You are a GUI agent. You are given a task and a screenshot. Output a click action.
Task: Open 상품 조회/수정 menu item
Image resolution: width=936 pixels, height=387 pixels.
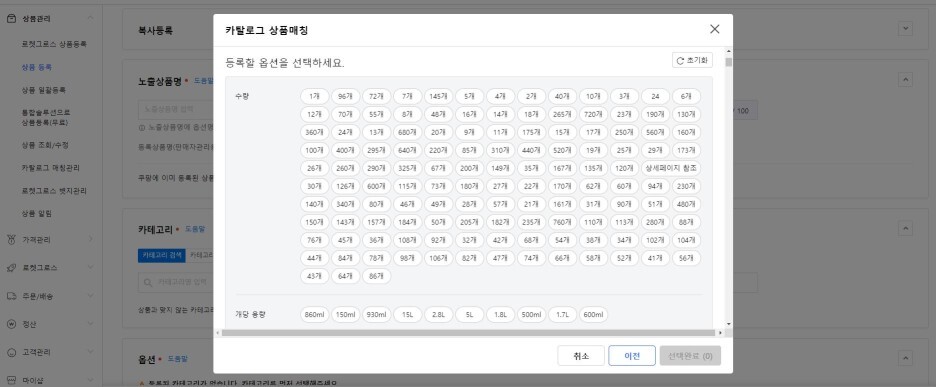click(x=45, y=145)
